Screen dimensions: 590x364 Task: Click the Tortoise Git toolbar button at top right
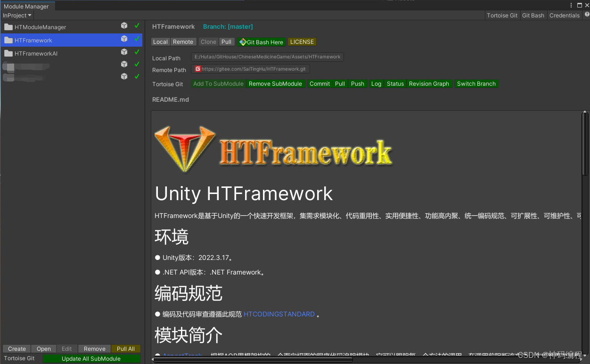(502, 15)
